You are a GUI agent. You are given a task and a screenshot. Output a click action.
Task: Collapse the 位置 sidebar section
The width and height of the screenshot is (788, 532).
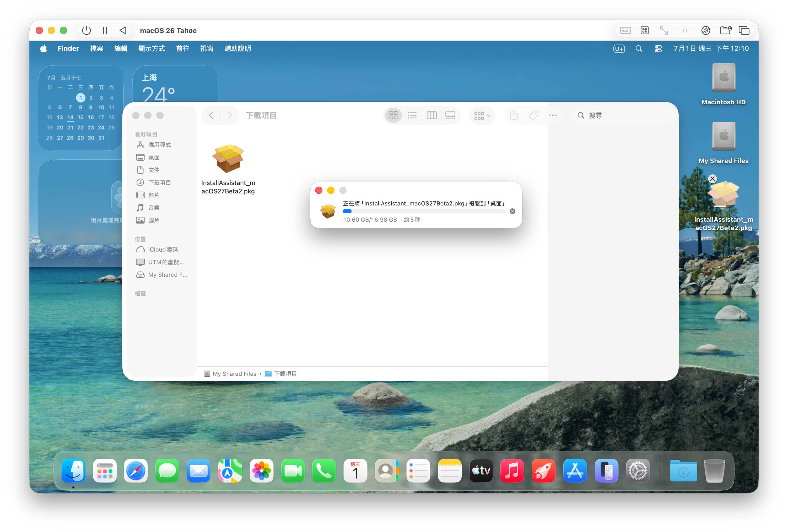[x=140, y=239]
